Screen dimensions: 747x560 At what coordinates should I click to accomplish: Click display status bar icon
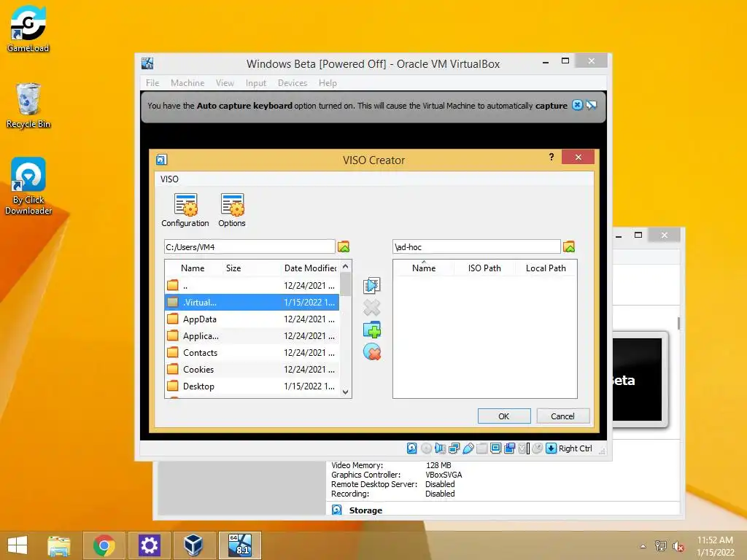tap(495, 448)
